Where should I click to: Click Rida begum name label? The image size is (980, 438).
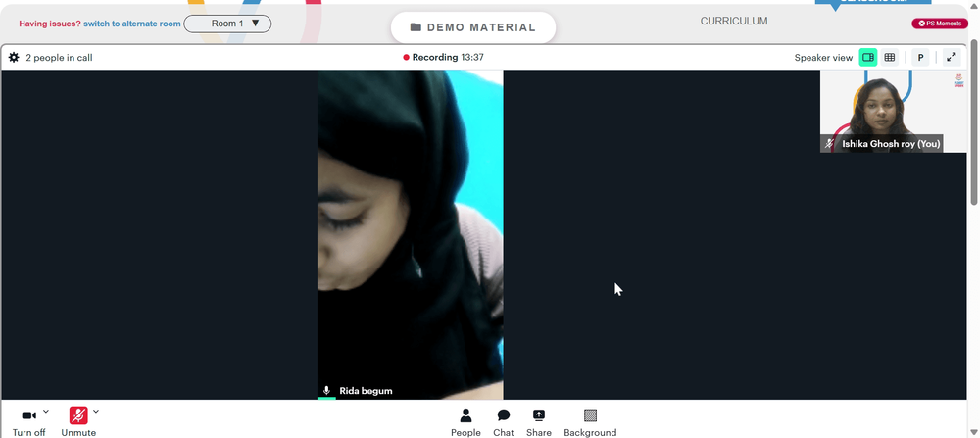(366, 391)
